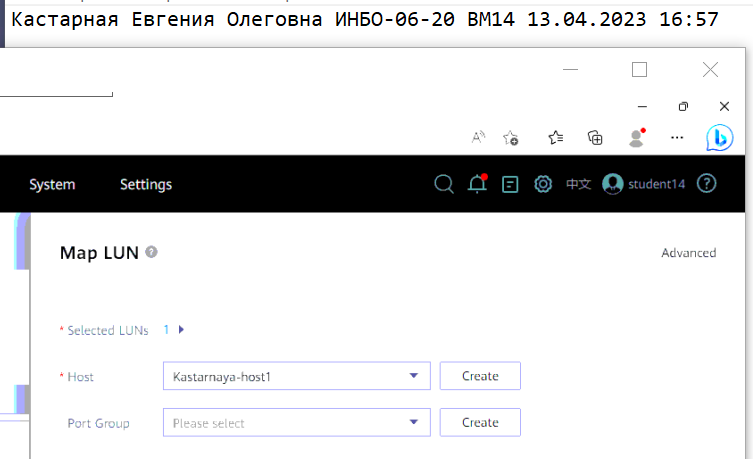Click the Host field label
This screenshot has width=753, height=459.
click(x=80, y=377)
